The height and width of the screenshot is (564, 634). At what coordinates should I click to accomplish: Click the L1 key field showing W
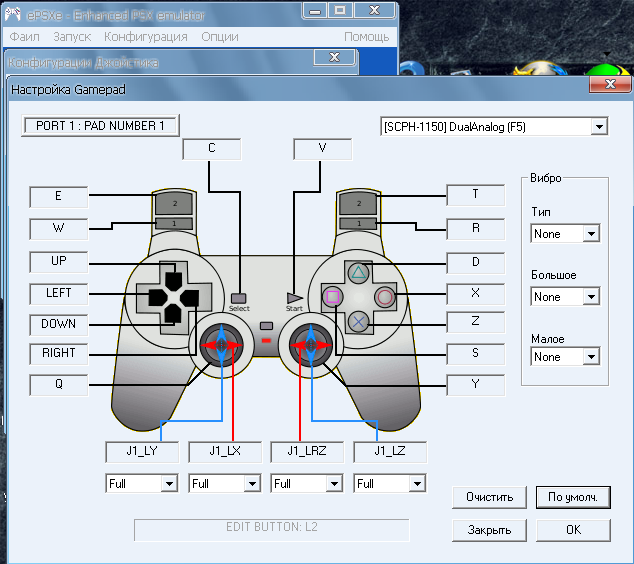(59, 229)
